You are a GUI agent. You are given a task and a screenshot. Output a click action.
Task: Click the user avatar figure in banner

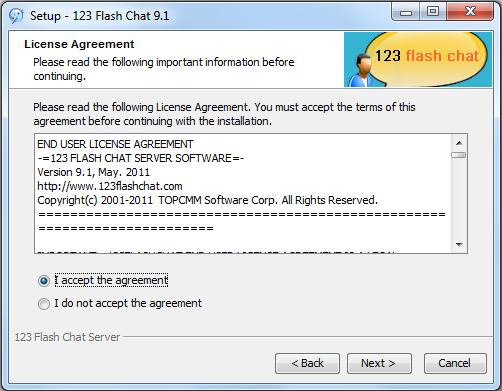point(361,70)
